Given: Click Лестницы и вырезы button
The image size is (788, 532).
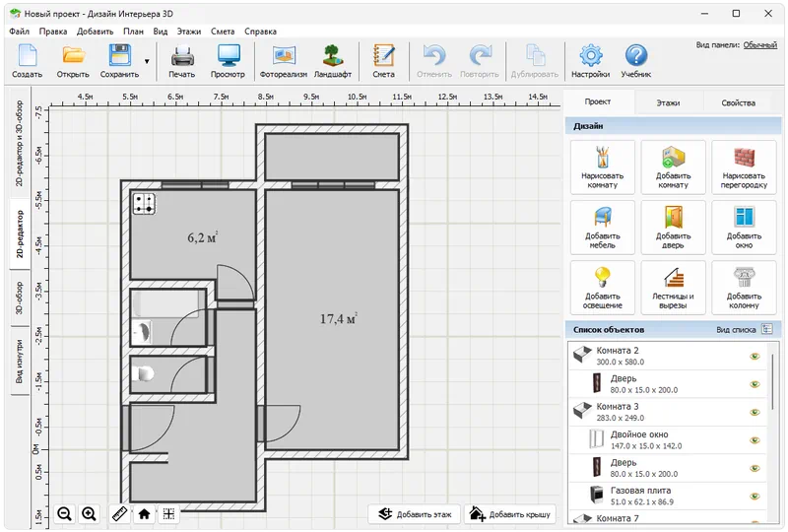Looking at the screenshot, I should [x=673, y=288].
